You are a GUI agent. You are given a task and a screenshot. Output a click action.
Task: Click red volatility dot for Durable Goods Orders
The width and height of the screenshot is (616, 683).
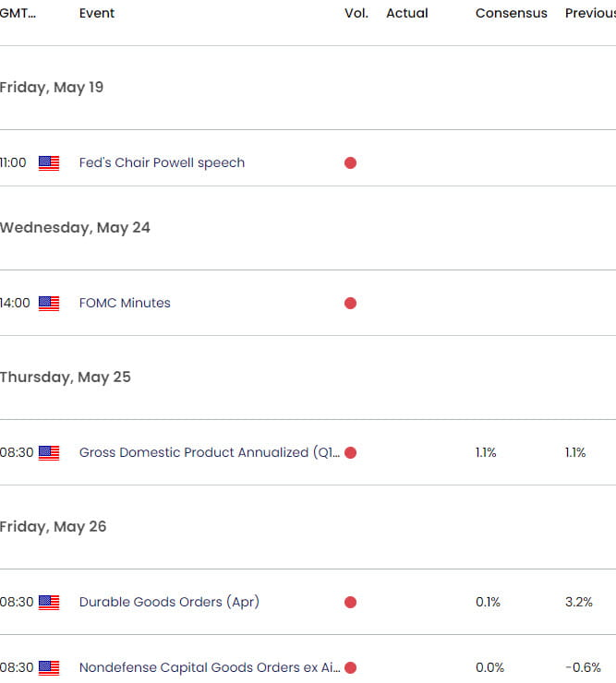[351, 602]
